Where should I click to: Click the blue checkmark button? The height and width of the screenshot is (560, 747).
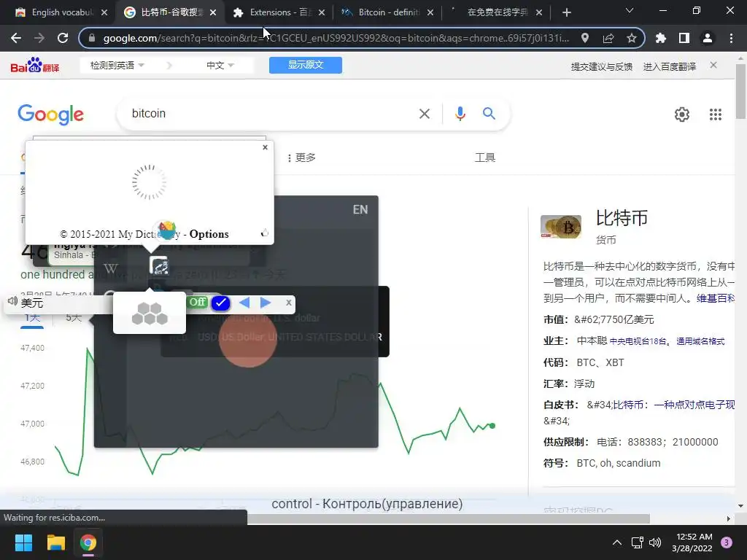coord(220,303)
